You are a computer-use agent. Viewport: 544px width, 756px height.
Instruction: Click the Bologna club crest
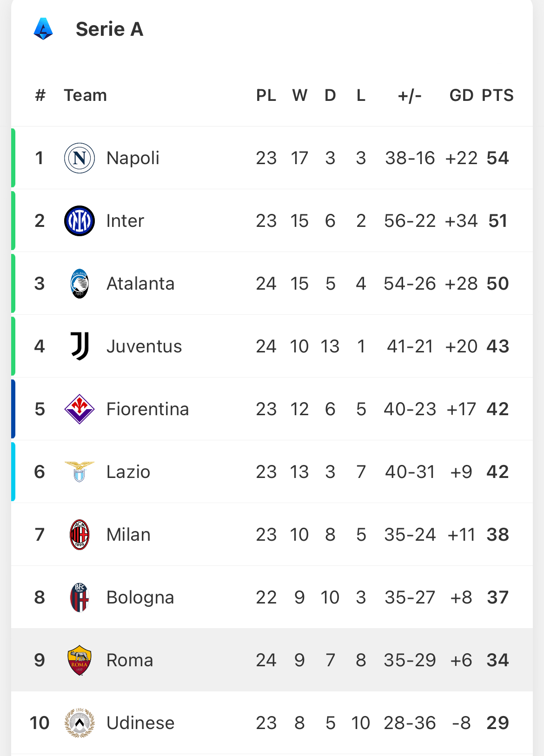[80, 597]
